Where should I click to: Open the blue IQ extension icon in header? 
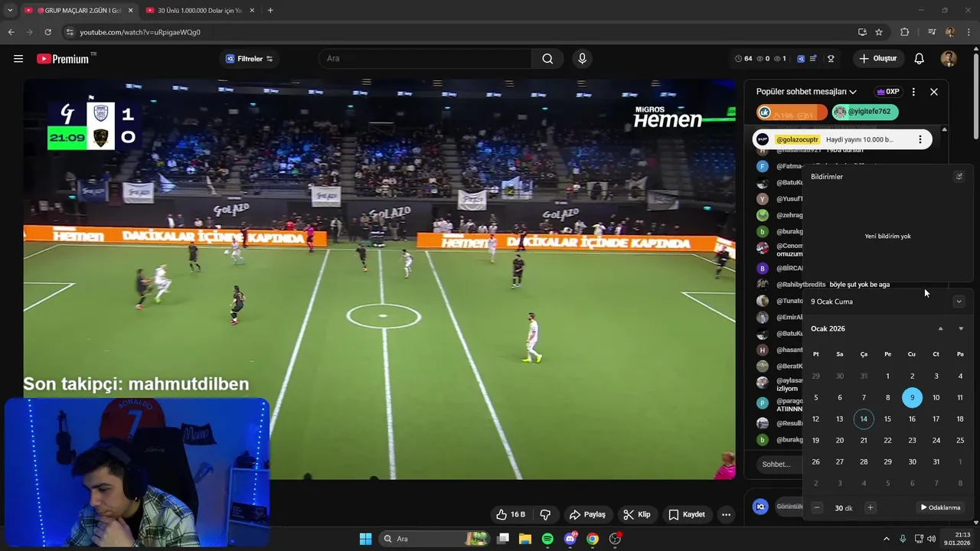point(801,59)
